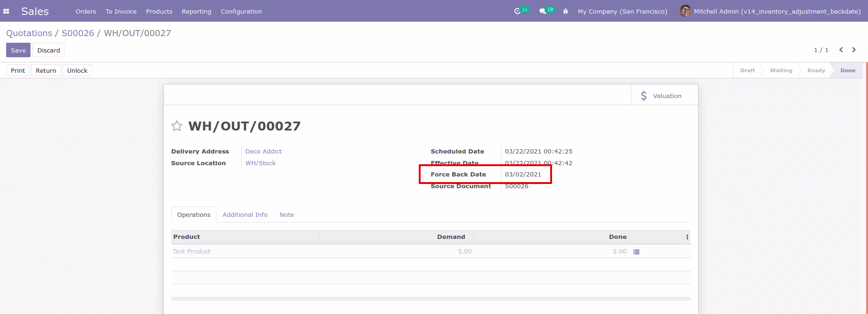Go back to S00026 breadcrumb

point(78,33)
